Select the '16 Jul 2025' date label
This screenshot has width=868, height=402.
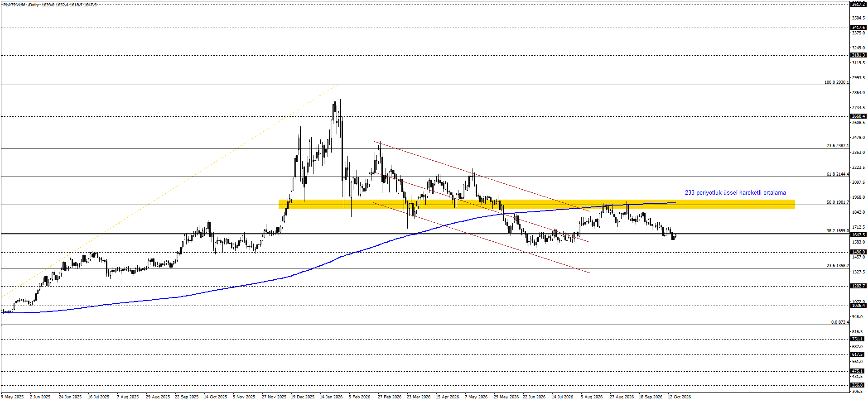(98, 397)
